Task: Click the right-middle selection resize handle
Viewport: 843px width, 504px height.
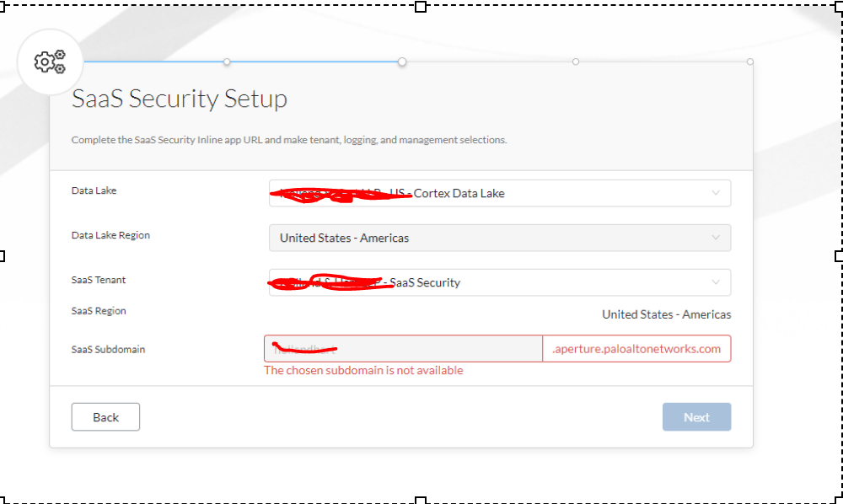Action: coord(839,255)
